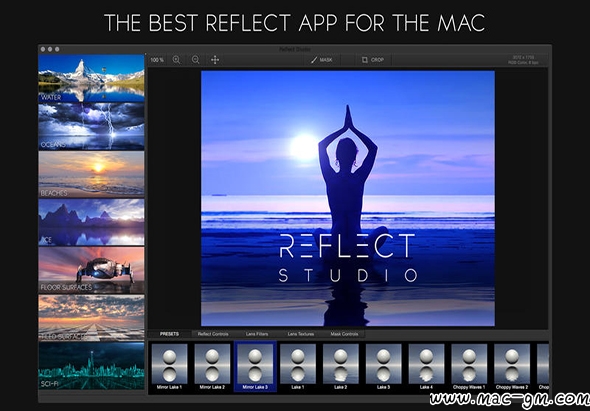The width and height of the screenshot is (590, 411).
Task: Pick the Choppy Waves 2 preset
Action: [512, 367]
